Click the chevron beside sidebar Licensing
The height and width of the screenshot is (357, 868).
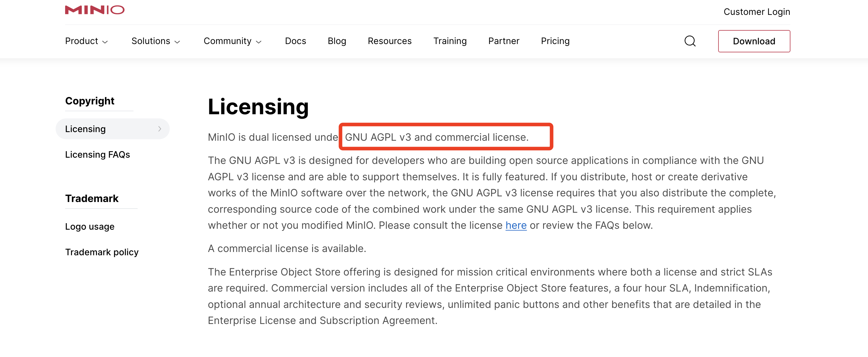160,129
